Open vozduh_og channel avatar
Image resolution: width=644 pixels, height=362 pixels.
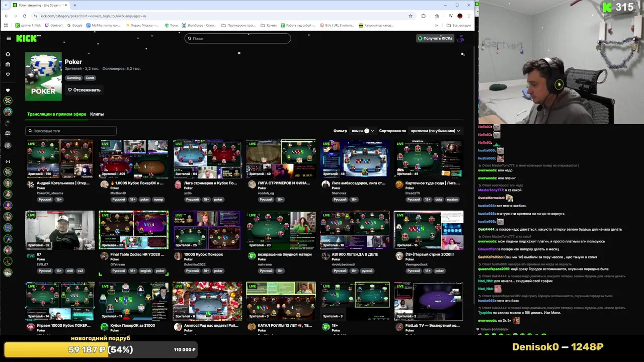[x=252, y=185]
